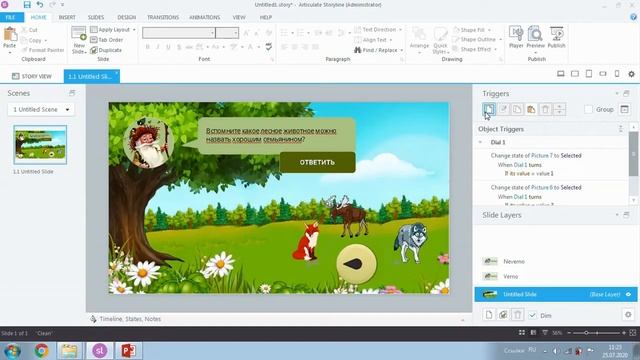
Task: Click zoom out minus button
Action: point(569,333)
